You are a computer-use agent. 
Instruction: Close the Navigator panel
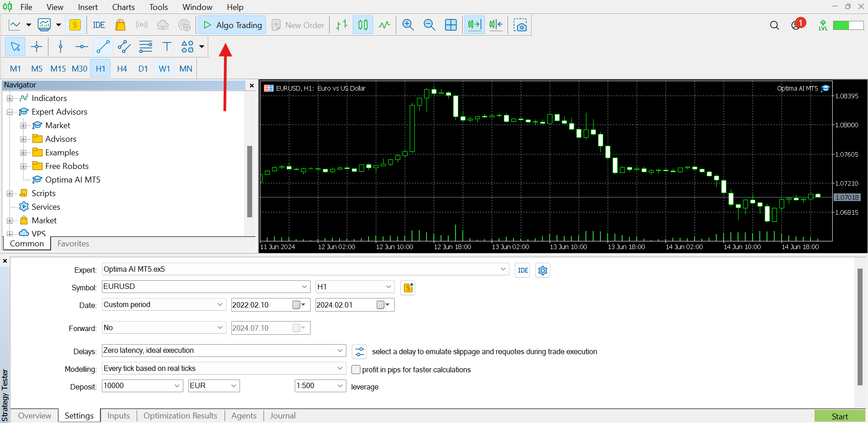click(x=252, y=85)
